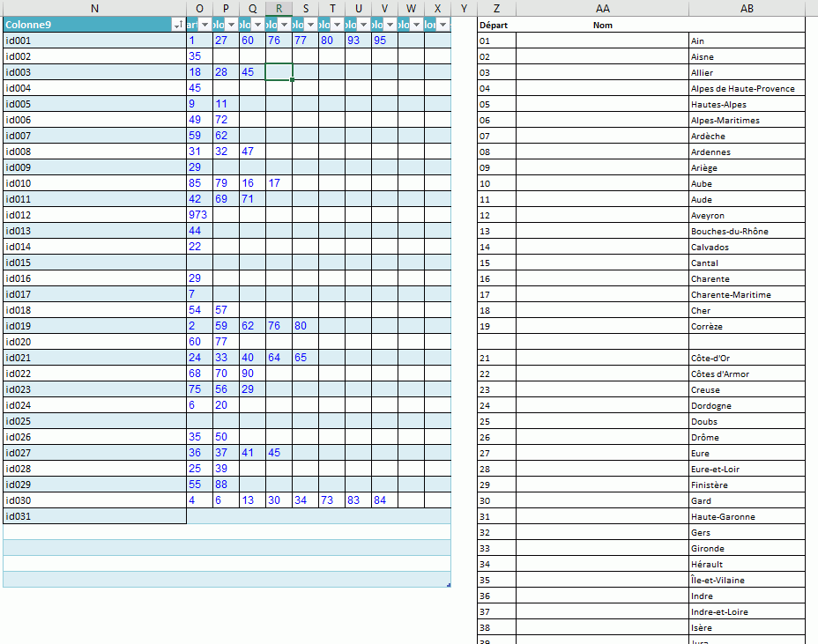Select the Alpes de Haute-Provence cell
818x644 pixels.
[747, 88]
